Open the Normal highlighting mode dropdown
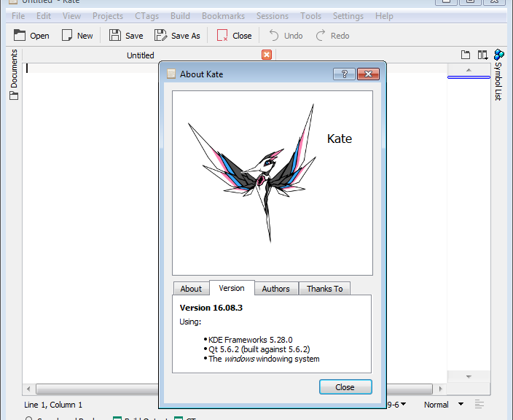 [x=443, y=405]
